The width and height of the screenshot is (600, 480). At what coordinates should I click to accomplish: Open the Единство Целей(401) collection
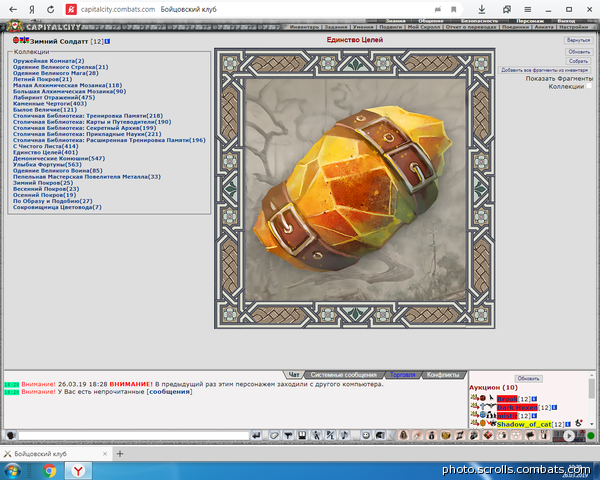coord(46,152)
